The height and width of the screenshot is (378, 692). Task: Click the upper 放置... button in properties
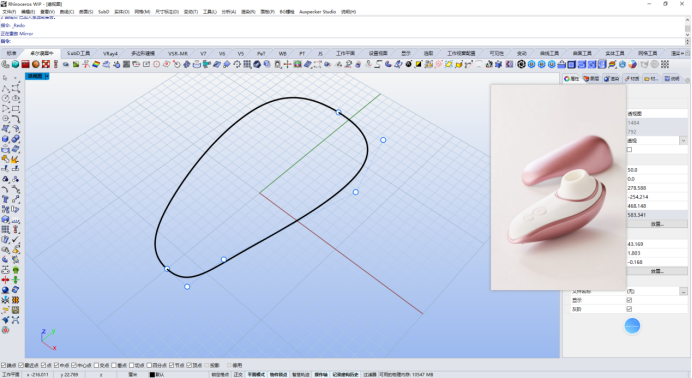pos(657,224)
